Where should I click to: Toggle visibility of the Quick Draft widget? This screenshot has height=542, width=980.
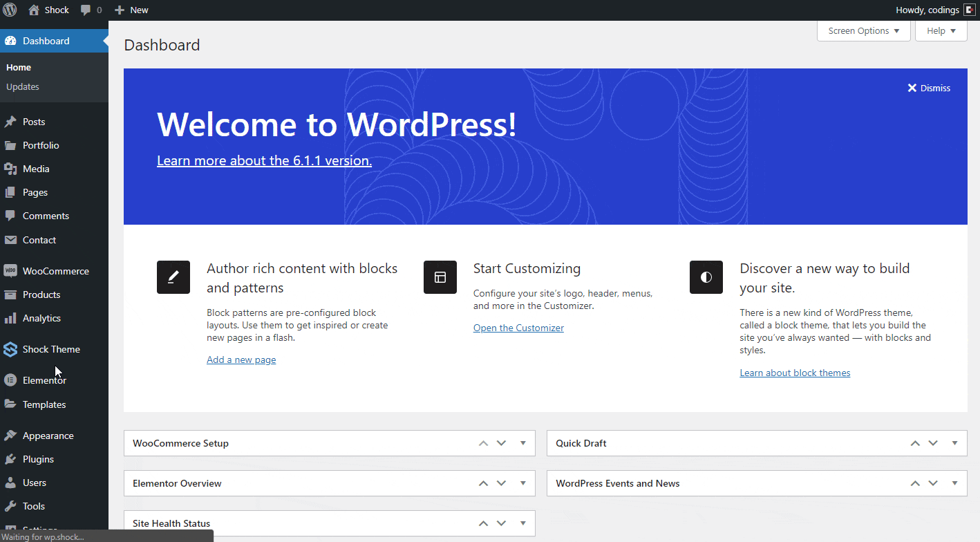pyautogui.click(x=954, y=442)
